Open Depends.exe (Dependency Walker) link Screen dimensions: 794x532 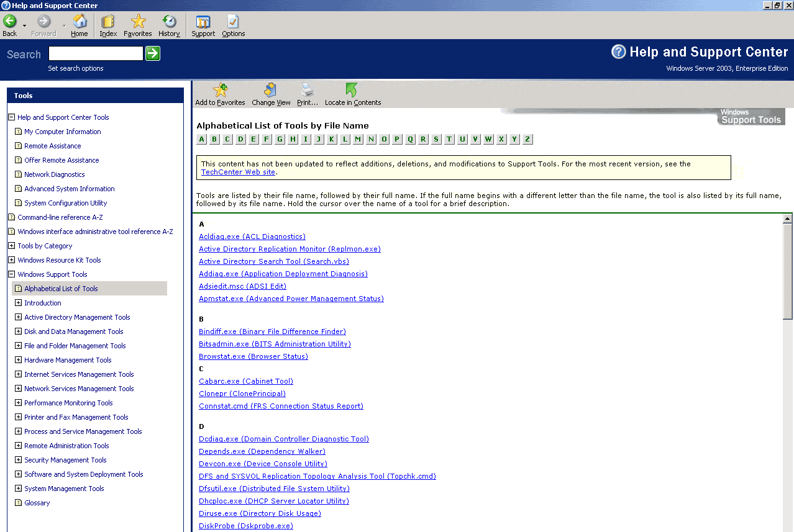pyautogui.click(x=262, y=451)
